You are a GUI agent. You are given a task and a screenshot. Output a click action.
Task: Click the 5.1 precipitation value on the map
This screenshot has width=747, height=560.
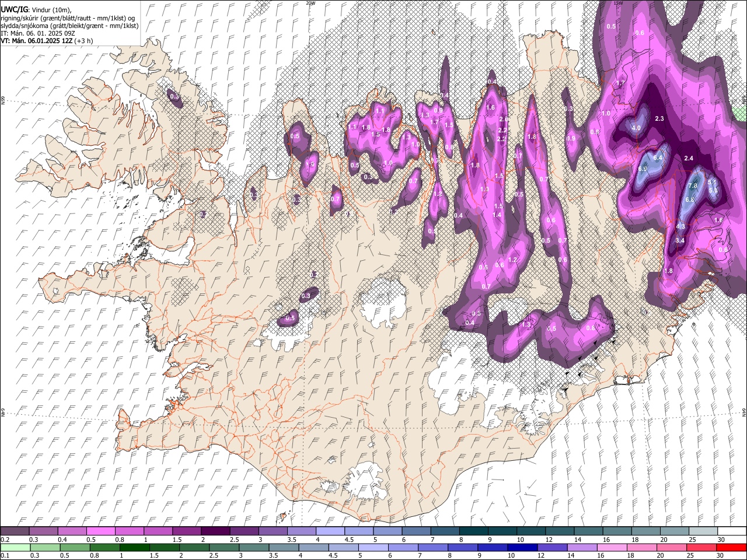pyautogui.click(x=711, y=183)
